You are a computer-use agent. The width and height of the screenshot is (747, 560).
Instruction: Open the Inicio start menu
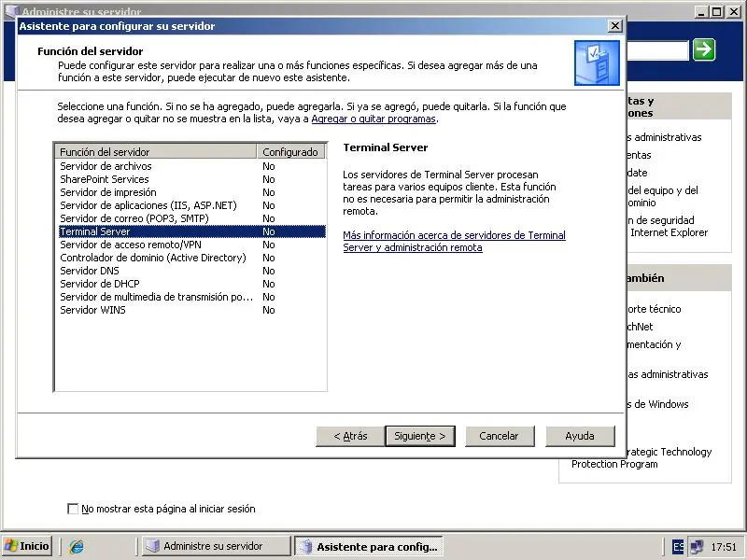click(x=27, y=546)
